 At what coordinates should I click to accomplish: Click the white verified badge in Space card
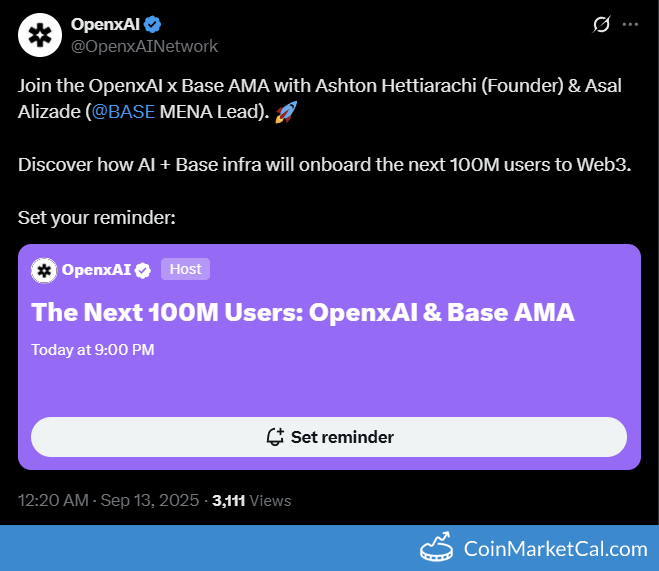143,270
